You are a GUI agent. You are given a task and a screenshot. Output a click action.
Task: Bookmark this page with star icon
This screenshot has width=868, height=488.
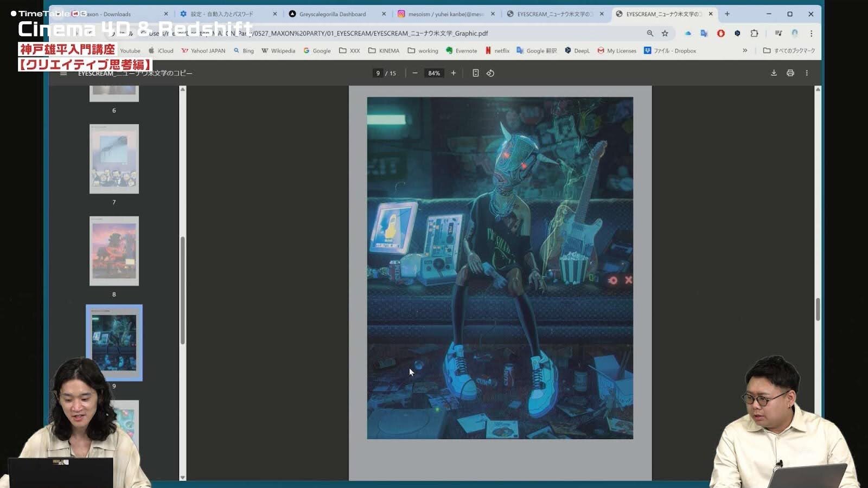click(665, 34)
